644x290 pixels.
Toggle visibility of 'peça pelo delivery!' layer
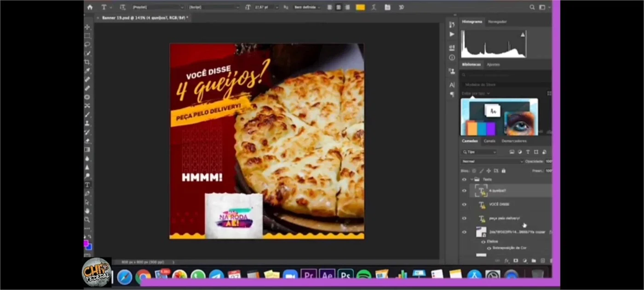[464, 218]
